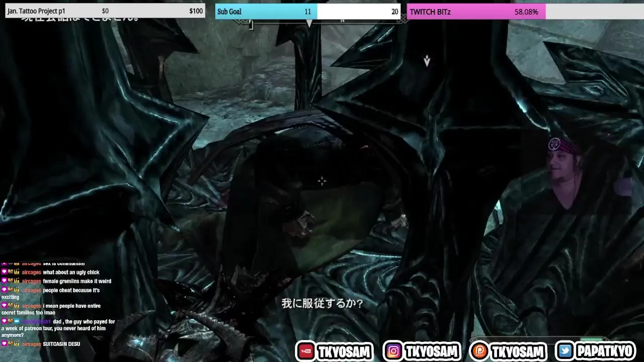644x362 pixels.
Task: Click the compass bar at the top of the game
Action: [322, 22]
